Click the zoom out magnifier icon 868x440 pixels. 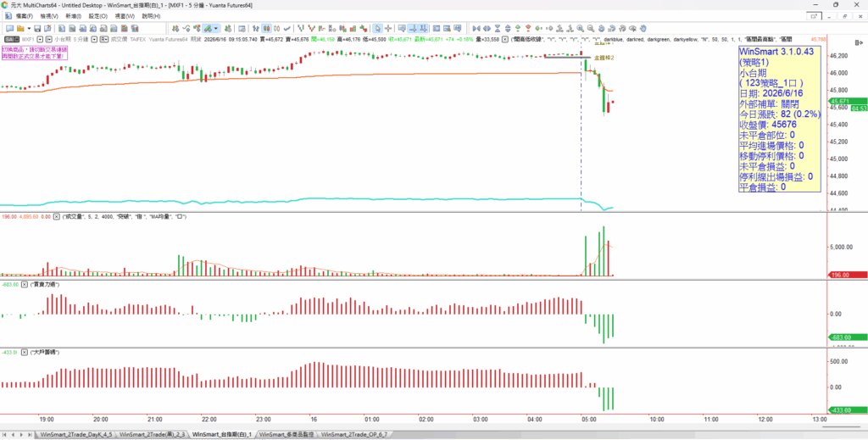590,28
